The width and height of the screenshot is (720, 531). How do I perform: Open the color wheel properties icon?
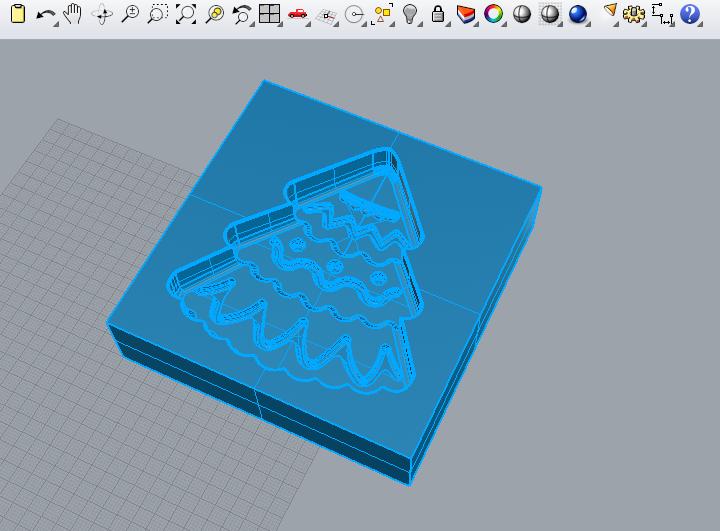point(494,14)
